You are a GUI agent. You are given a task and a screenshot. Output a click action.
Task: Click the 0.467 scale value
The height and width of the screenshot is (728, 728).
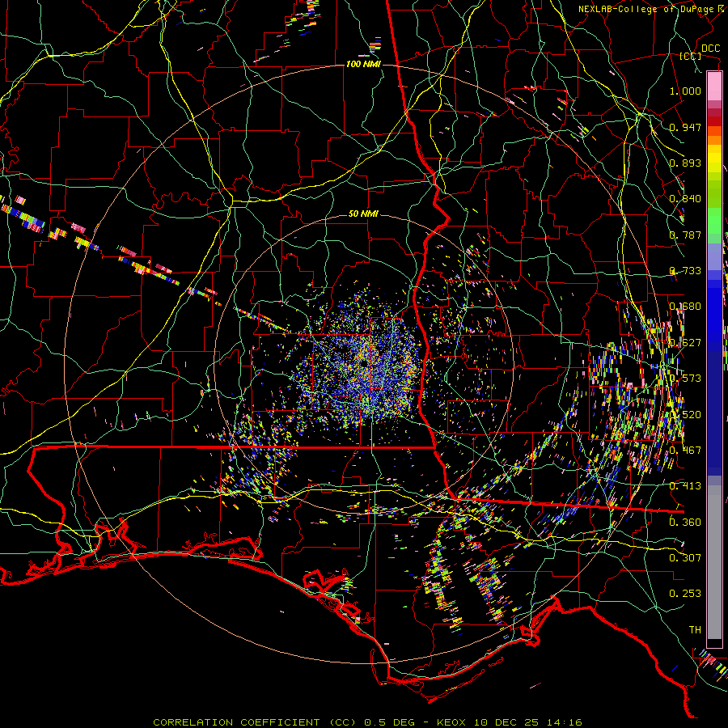pos(685,450)
